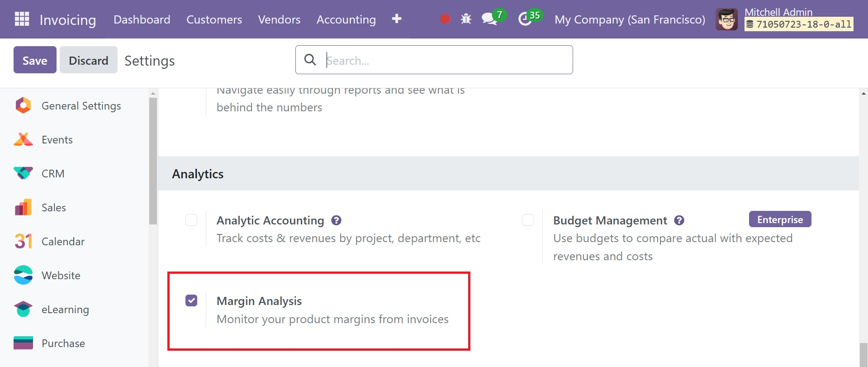Image resolution: width=868 pixels, height=367 pixels.
Task: Open the apps grid menu icon
Action: click(x=22, y=19)
